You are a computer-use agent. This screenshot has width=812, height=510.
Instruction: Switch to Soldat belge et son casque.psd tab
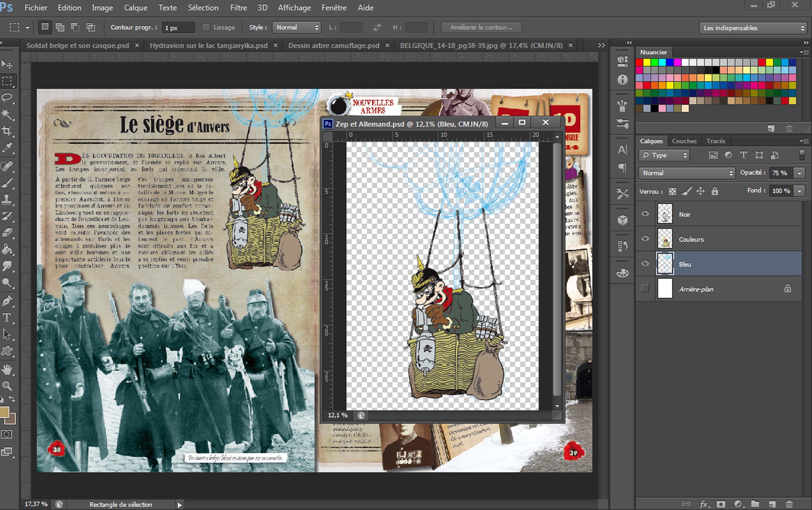[x=77, y=46]
